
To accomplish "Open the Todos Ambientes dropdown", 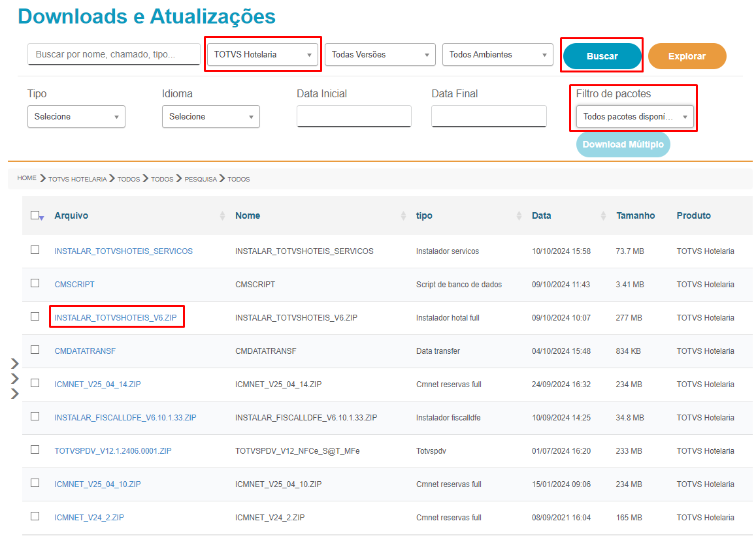I will 497,54.
